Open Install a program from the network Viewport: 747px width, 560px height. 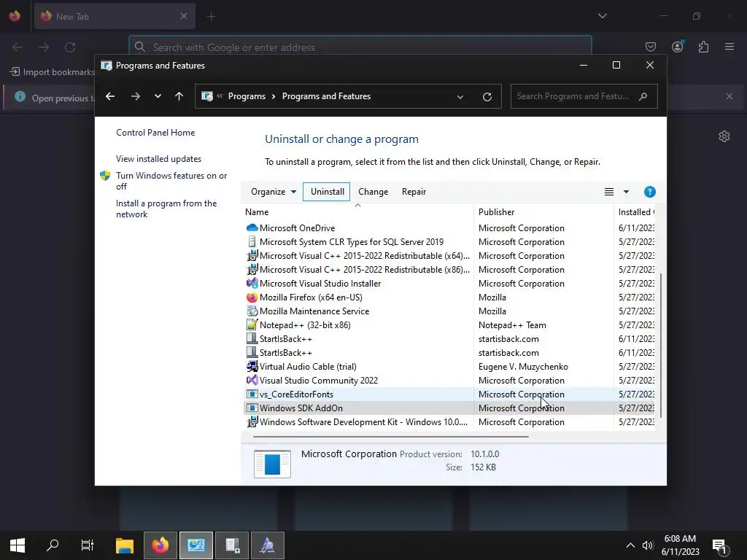166,209
